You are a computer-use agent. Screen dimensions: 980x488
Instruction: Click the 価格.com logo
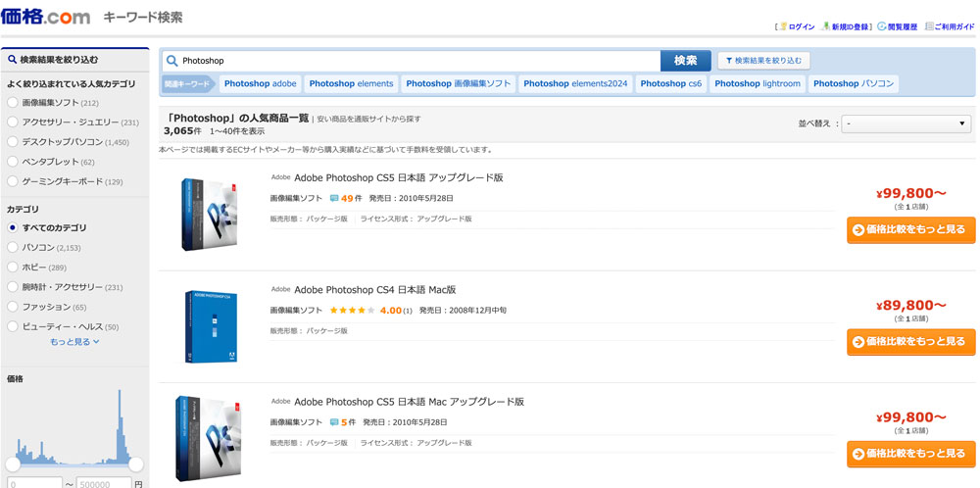(45, 17)
